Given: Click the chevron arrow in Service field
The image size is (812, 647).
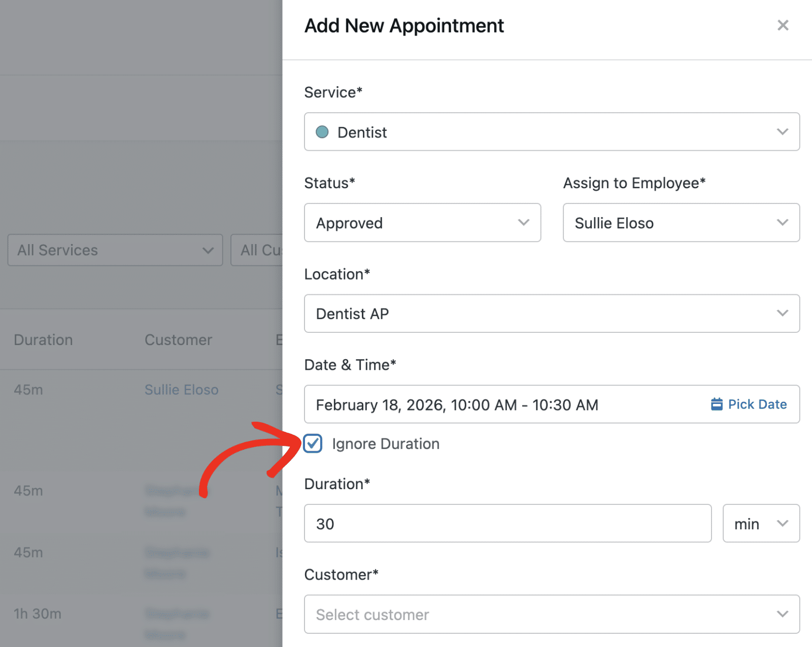Looking at the screenshot, I should (x=782, y=132).
